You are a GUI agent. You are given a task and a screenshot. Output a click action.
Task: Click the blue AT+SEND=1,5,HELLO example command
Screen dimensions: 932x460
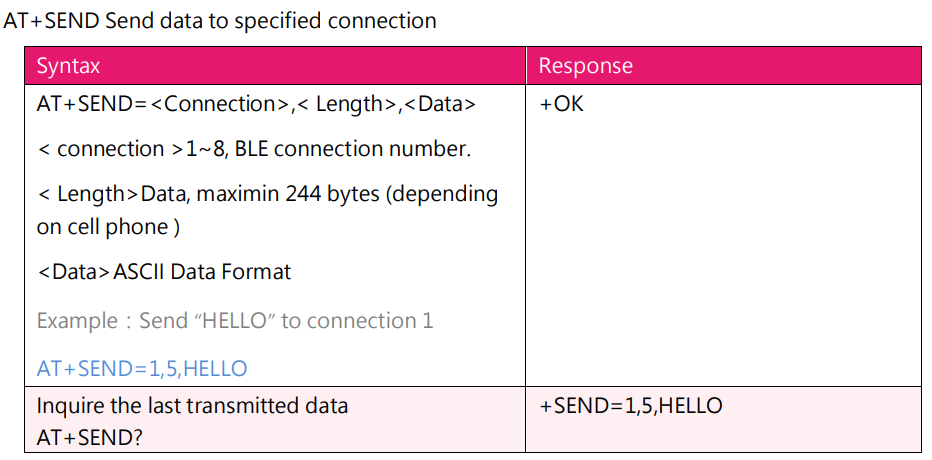click(142, 368)
